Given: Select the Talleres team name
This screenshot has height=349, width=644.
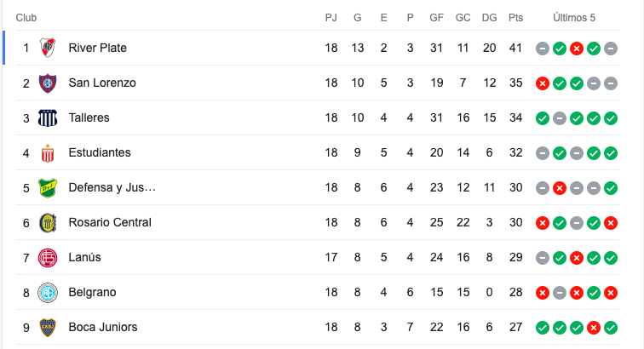Looking at the screenshot, I should pyautogui.click(x=89, y=117).
